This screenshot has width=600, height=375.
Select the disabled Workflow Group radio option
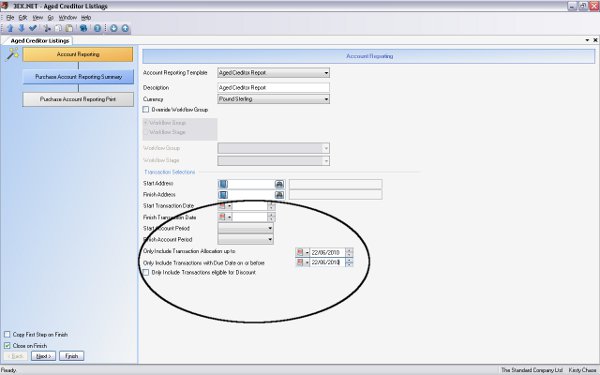click(146, 123)
